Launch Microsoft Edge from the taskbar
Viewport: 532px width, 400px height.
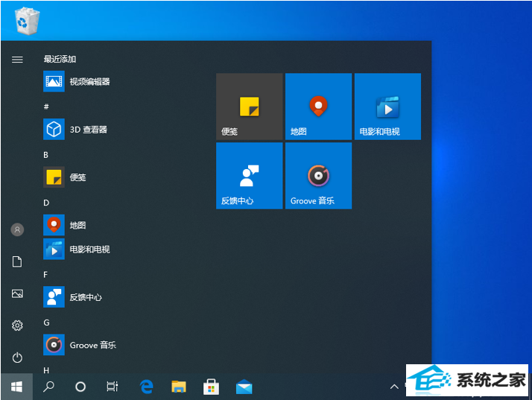pos(147,387)
